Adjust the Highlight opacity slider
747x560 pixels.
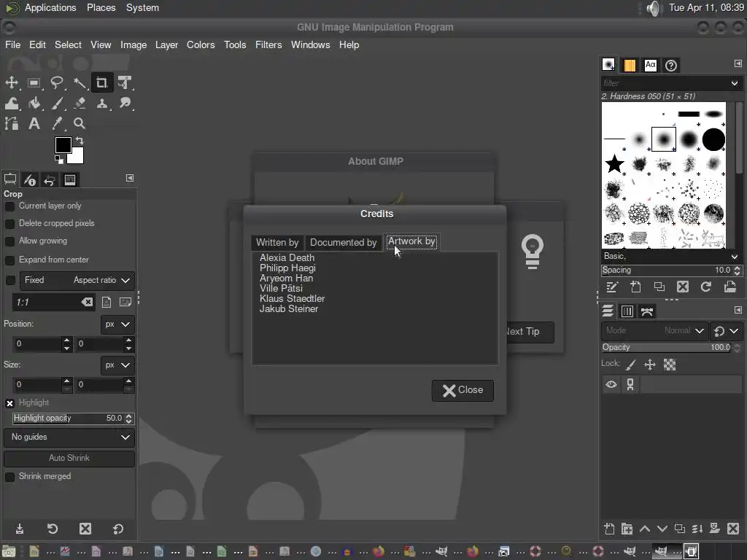[x=68, y=419]
